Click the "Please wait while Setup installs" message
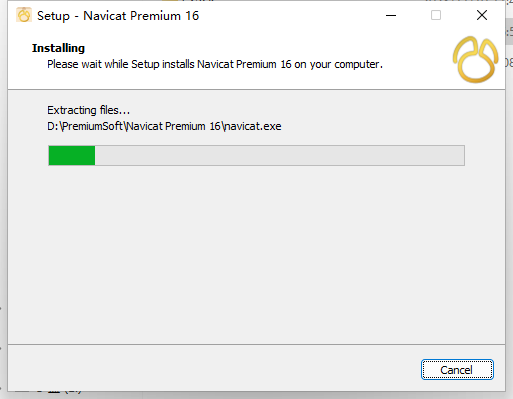 click(x=121, y=64)
